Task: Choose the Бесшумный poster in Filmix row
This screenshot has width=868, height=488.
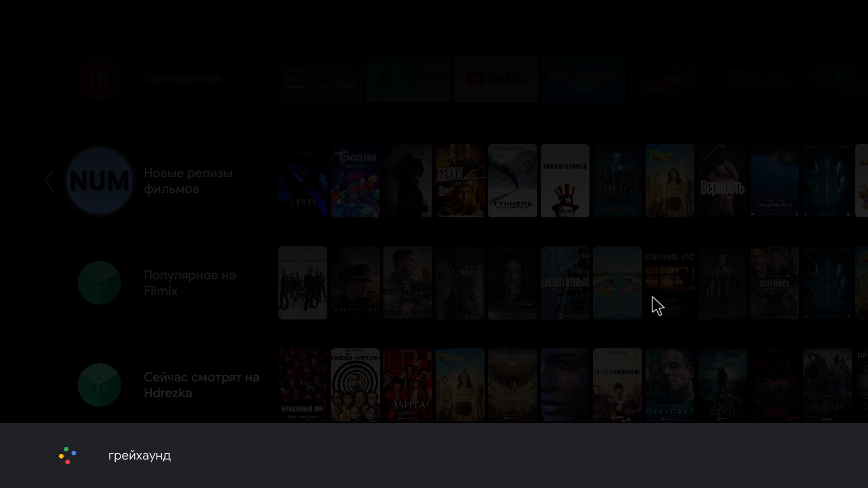Action: 565,283
